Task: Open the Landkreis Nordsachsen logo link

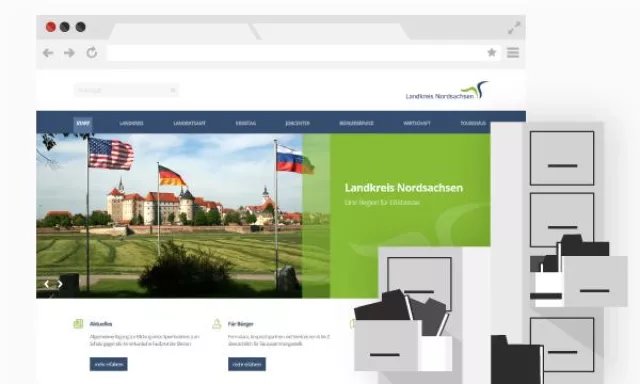Action: point(447,90)
